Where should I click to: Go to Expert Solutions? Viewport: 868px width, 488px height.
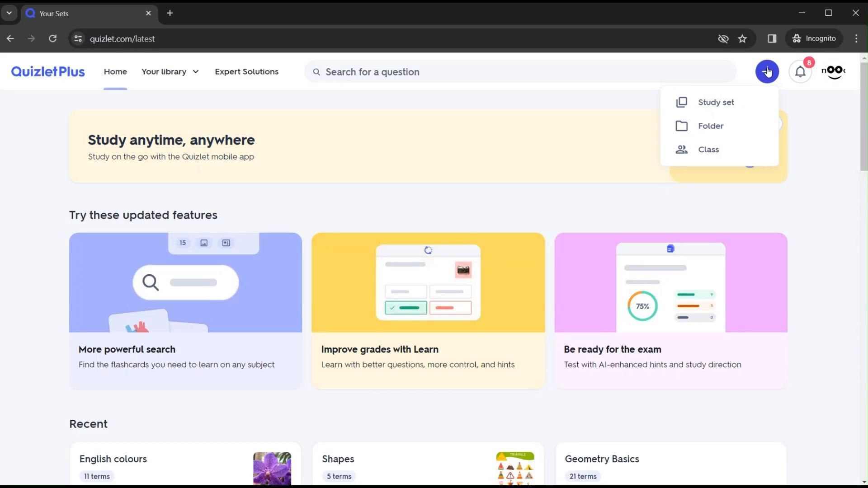click(x=246, y=71)
